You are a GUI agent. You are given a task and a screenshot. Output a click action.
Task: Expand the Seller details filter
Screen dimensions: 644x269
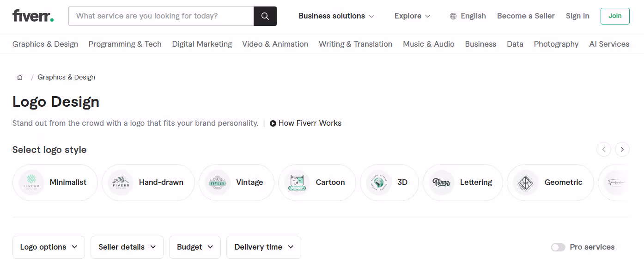[127, 247]
